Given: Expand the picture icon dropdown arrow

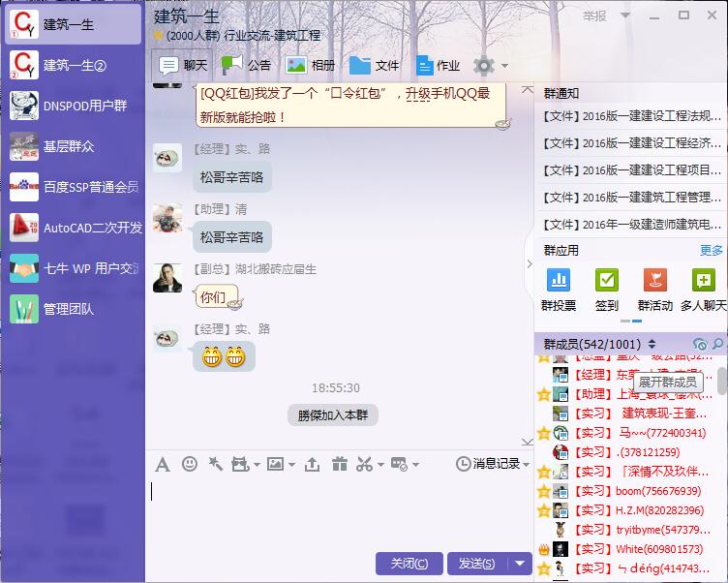Looking at the screenshot, I should [x=291, y=464].
